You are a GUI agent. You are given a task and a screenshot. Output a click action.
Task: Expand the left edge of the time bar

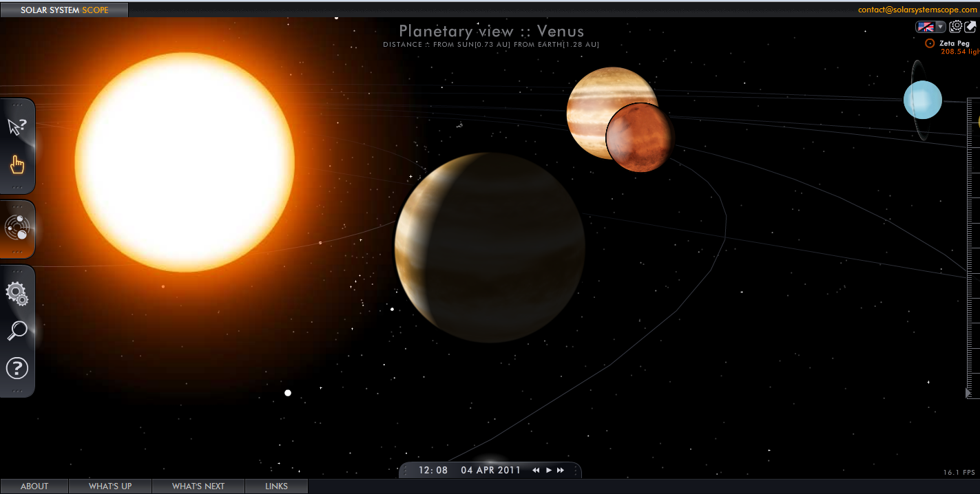[x=406, y=470]
